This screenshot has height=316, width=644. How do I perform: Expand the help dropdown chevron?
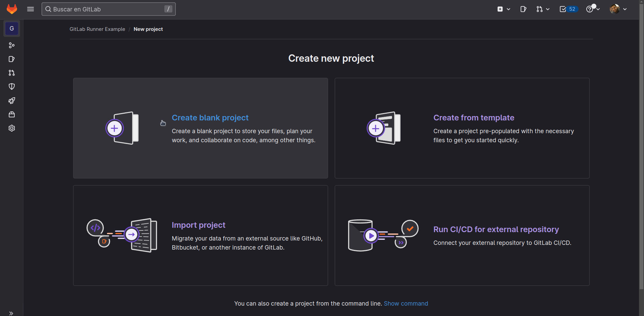(x=598, y=9)
